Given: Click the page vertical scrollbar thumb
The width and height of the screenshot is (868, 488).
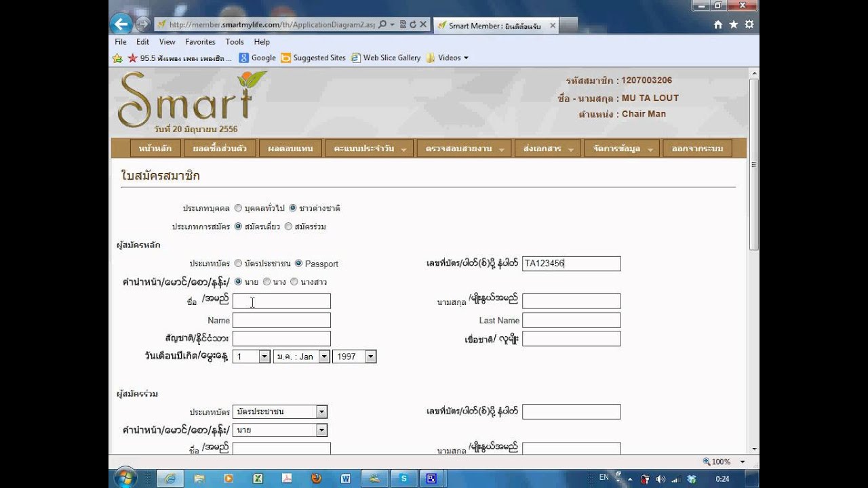Looking at the screenshot, I should point(754,164).
